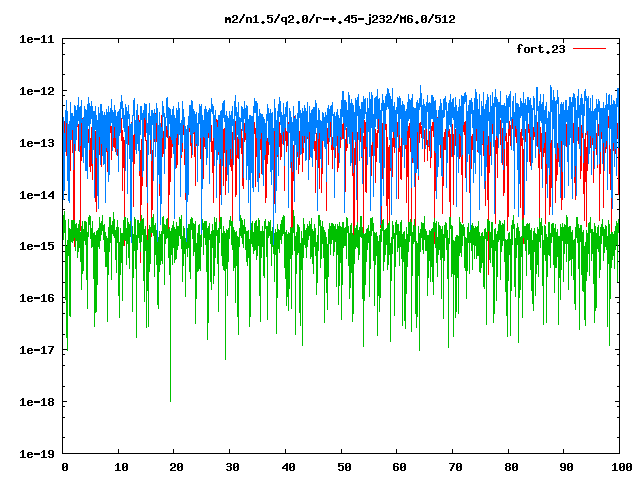This screenshot has height=480, width=640.
Task: Click the plot title m2/n1.5/q2.0/r-+.45-j232/M6.0/512
Action: 340,19
